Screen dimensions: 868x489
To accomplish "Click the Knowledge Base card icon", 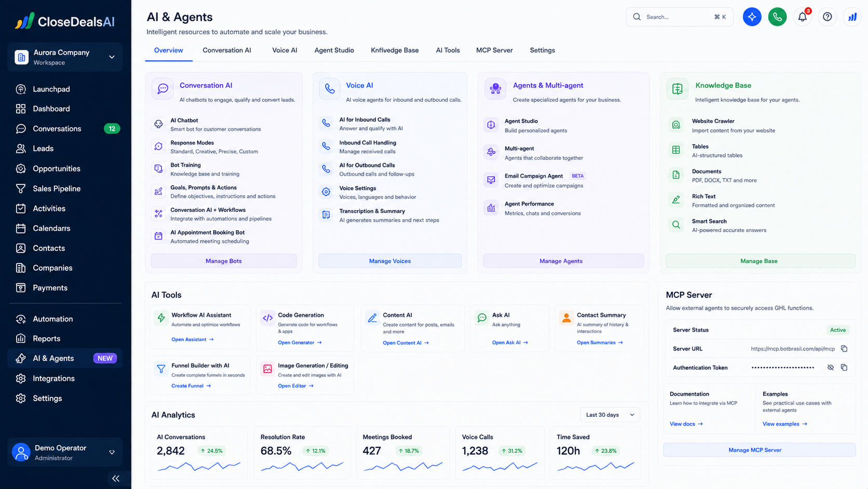I will 677,89.
